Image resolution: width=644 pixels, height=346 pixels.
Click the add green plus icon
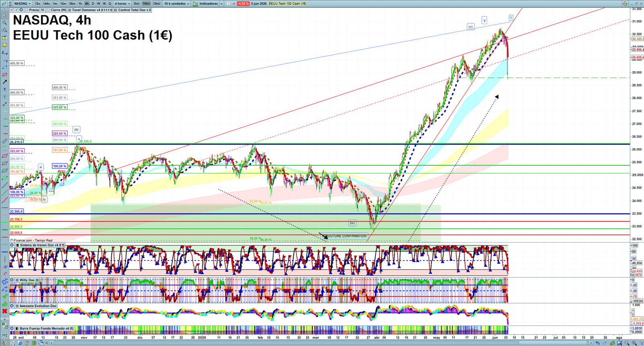[x=17, y=10]
